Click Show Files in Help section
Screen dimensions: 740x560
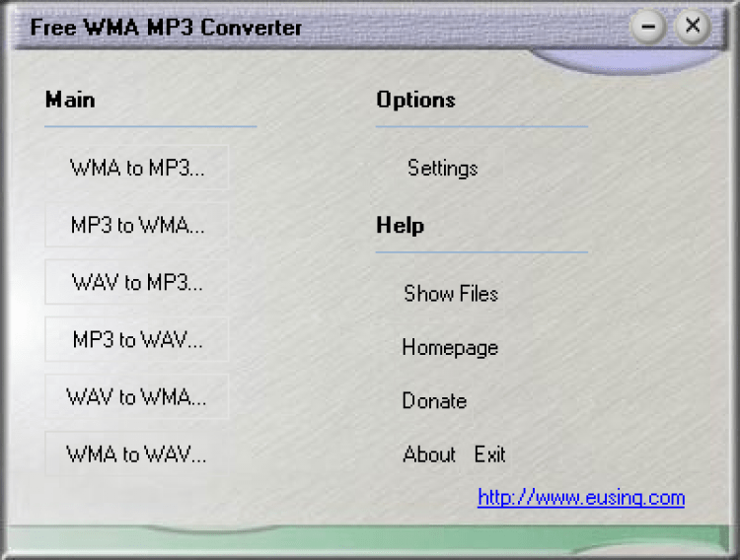(451, 294)
